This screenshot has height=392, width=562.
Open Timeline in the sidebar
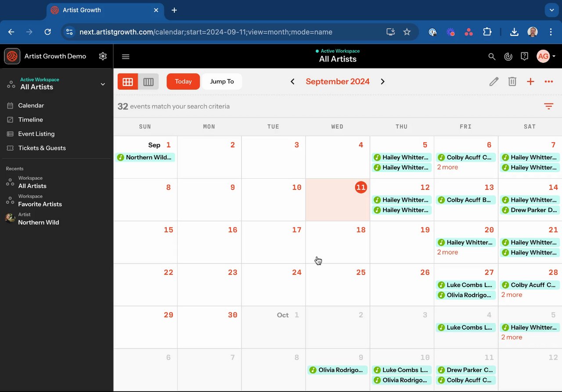[x=30, y=119]
